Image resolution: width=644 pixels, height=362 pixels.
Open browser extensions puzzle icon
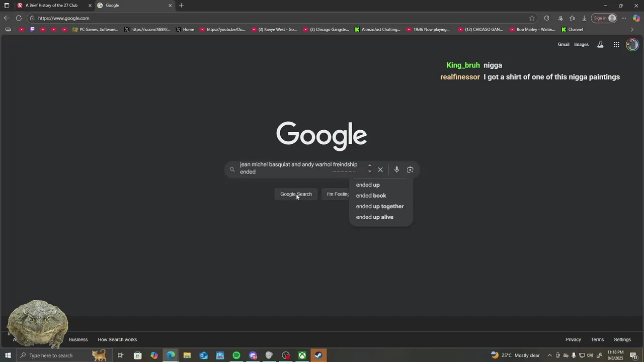pos(546,18)
